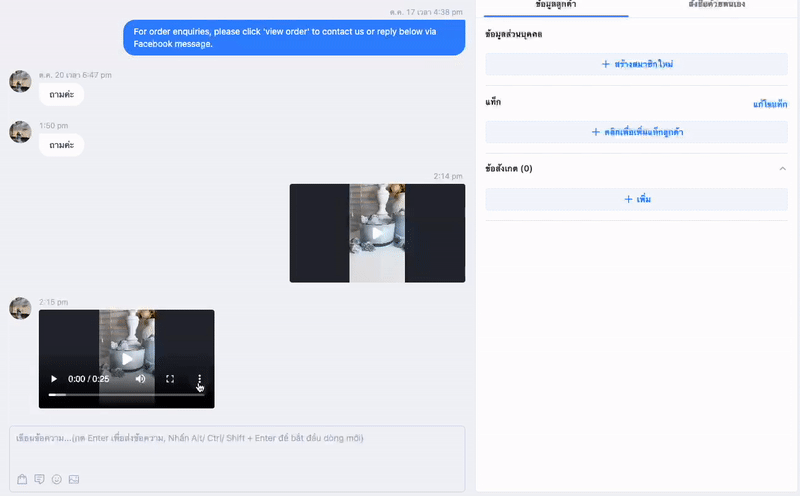Attach an image using picture icon
Screen dimensions: 800x496
point(74,479)
